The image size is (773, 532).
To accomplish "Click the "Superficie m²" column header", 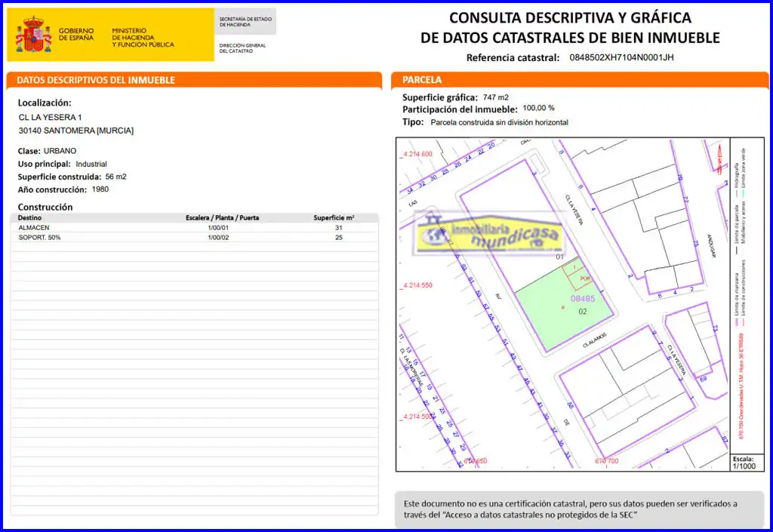I will coord(334,218).
